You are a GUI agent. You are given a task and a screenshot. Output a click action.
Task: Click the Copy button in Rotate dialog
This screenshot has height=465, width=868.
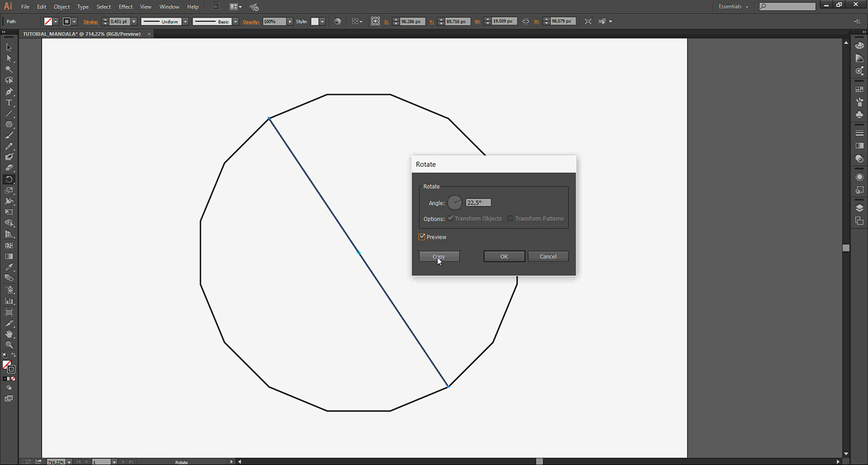pos(439,256)
